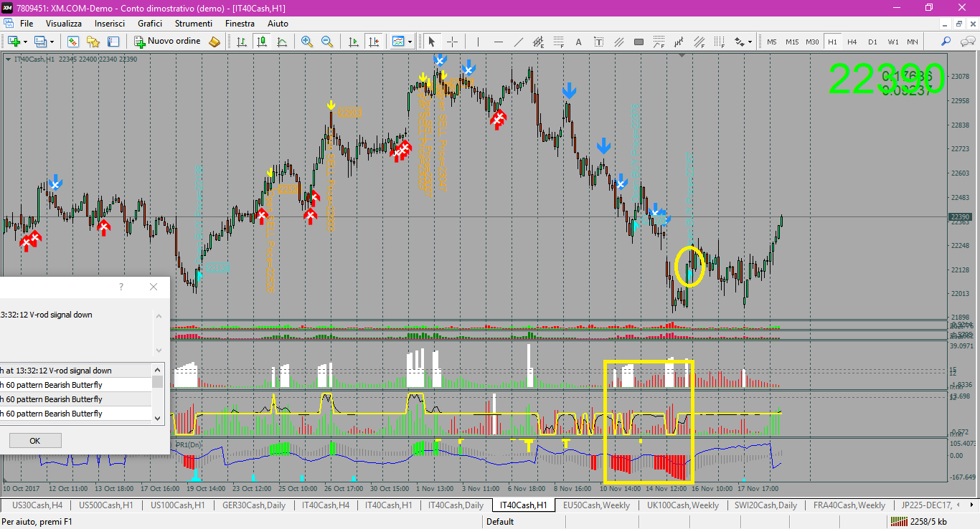Screen dimensions: 980x529
Task: Switch to D1 timeframe
Action: coord(872,42)
